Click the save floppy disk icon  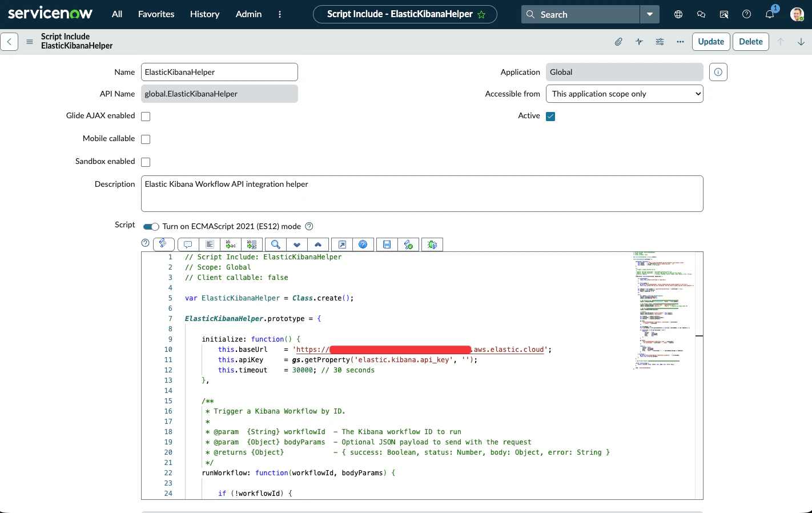pos(387,245)
